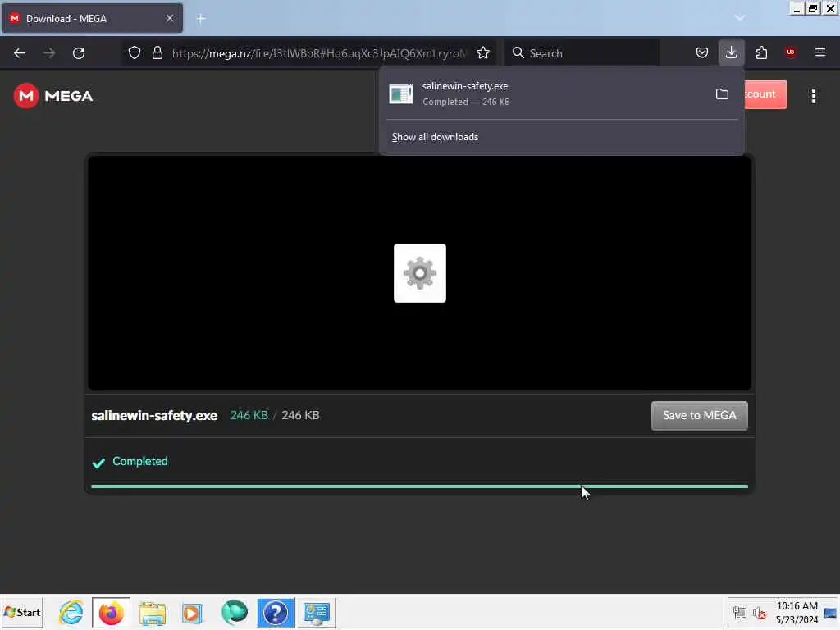Image resolution: width=840 pixels, height=630 pixels.
Task: Open the MEGA three-dot options menu
Action: [x=814, y=96]
